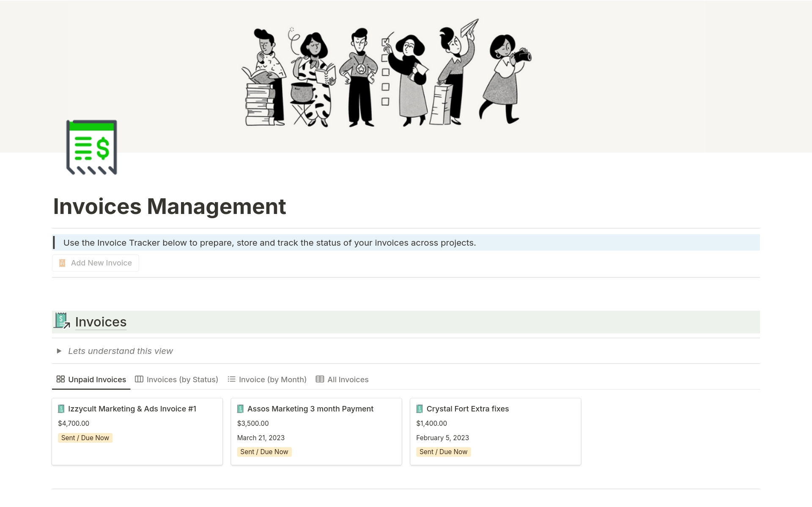Click the table icon beside All Invoices

[320, 379]
